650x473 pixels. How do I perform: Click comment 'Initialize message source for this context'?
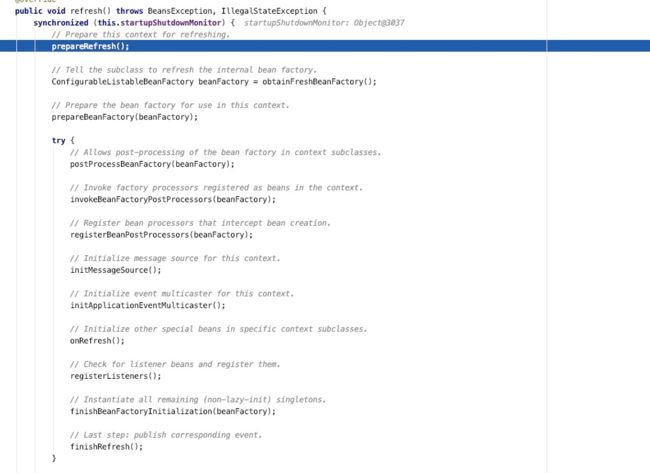(x=175, y=258)
